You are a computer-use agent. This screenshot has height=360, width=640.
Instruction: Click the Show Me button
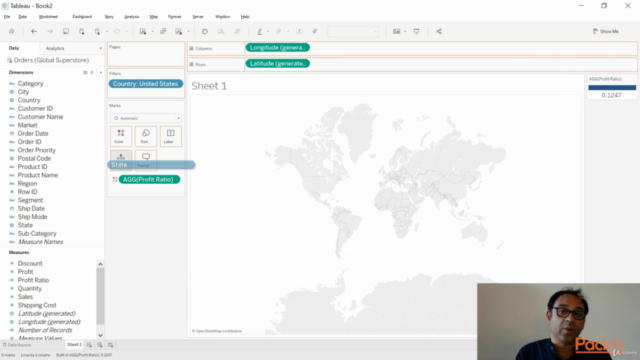[x=606, y=31]
